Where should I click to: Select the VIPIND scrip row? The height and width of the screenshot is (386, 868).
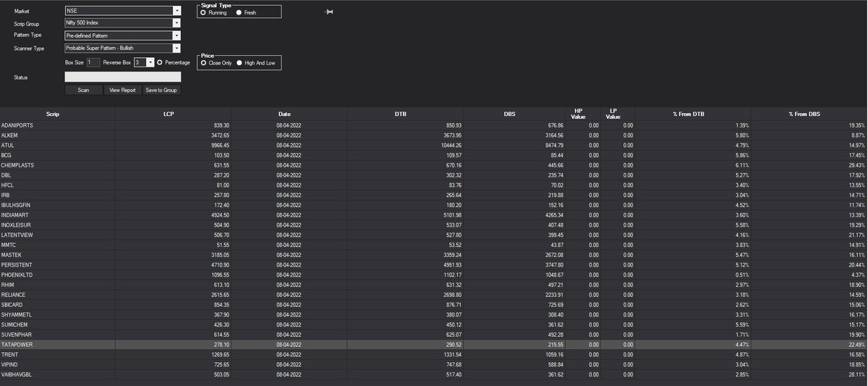pyautogui.click(x=434, y=364)
